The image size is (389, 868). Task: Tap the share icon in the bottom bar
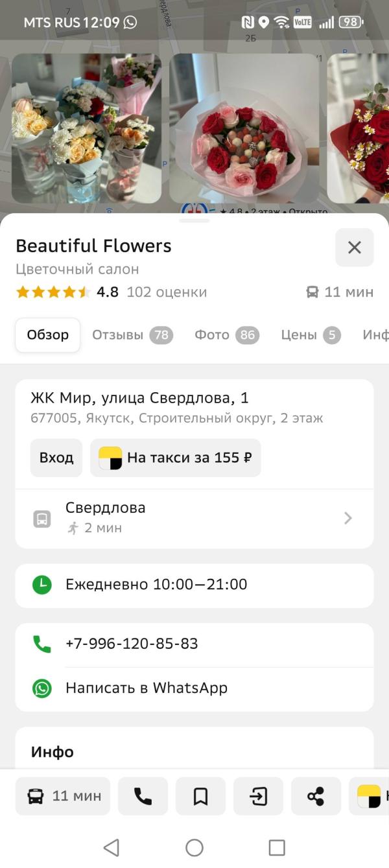[x=316, y=796]
